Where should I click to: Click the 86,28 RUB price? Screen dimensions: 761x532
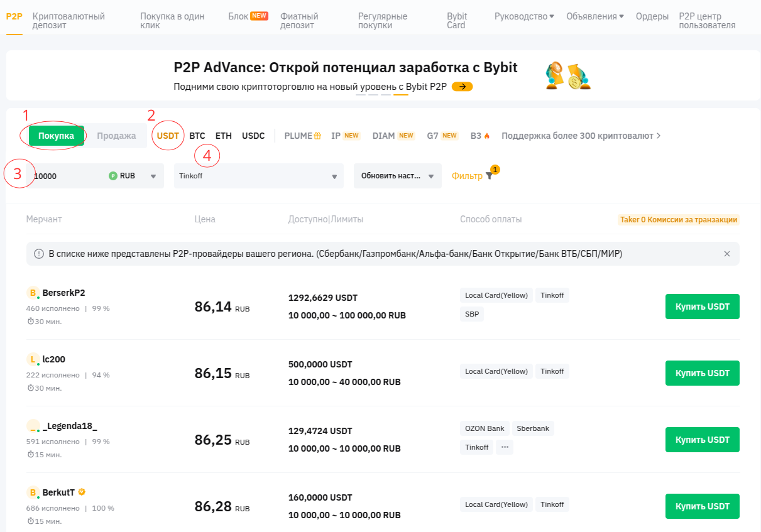pyautogui.click(x=222, y=507)
